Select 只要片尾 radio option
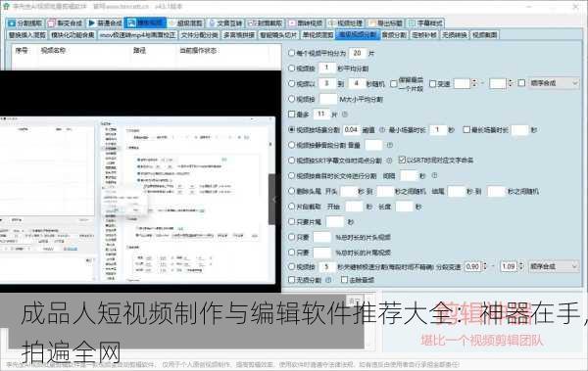This screenshot has width=588, height=371. coord(291,222)
